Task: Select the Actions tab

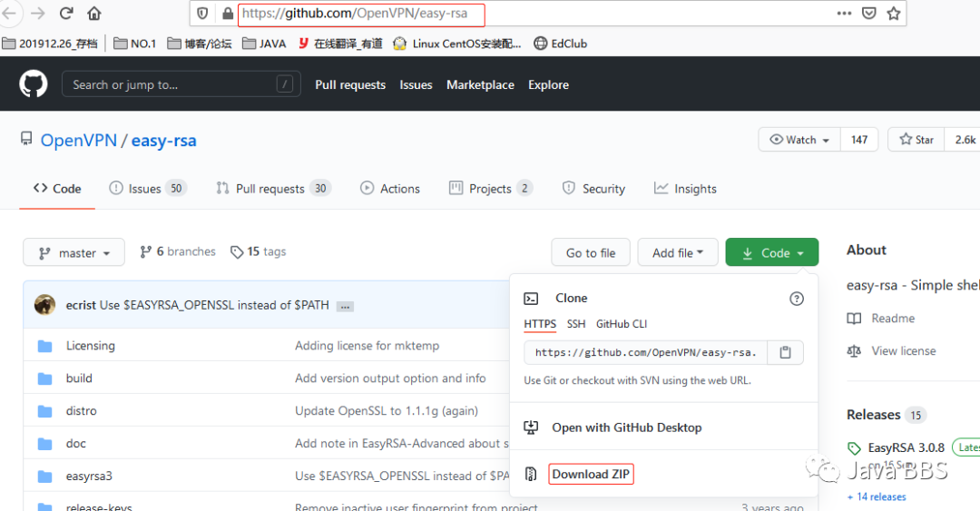Action: tap(390, 189)
